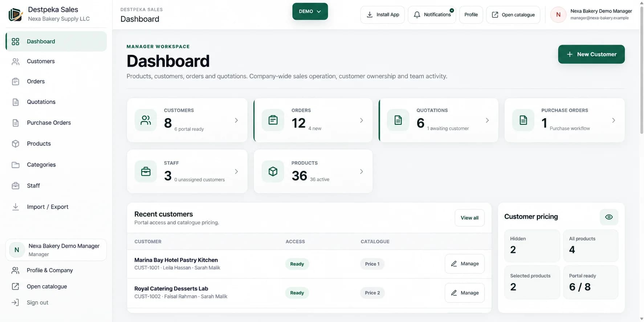Click the Sign out arrow icon
The width and height of the screenshot is (644, 322).
pyautogui.click(x=15, y=302)
